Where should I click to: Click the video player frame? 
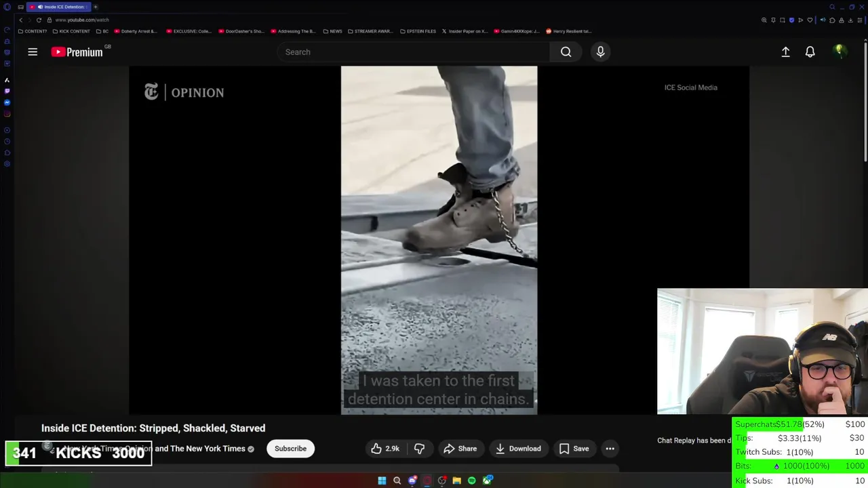(439, 240)
